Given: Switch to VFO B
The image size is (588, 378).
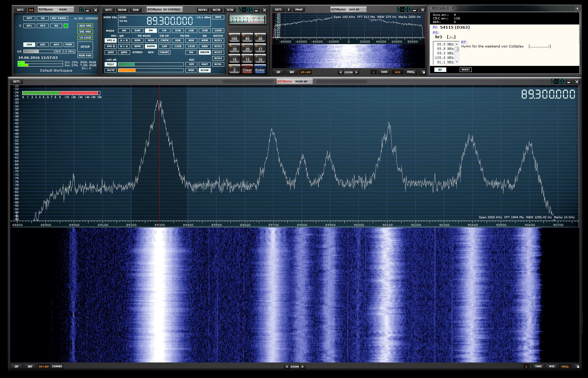Looking at the screenshot, I should (x=111, y=46).
